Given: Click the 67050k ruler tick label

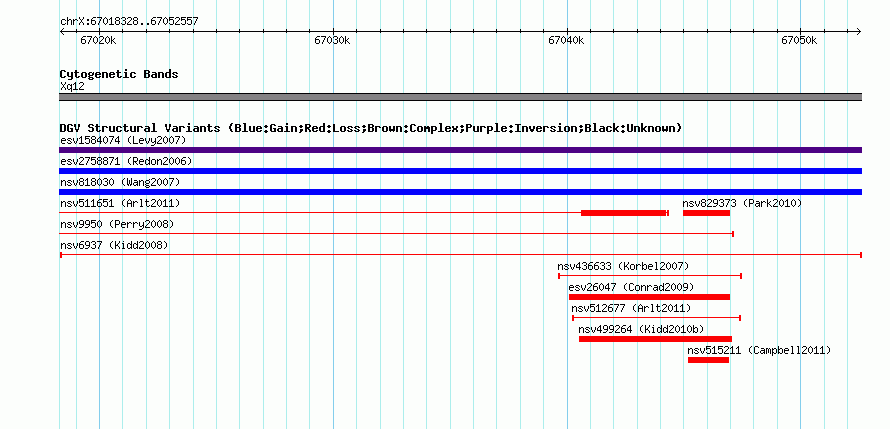Looking at the screenshot, I should tap(799, 40).
